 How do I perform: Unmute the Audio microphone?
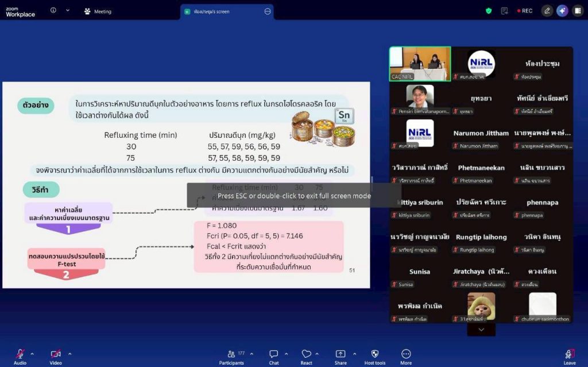point(20,357)
